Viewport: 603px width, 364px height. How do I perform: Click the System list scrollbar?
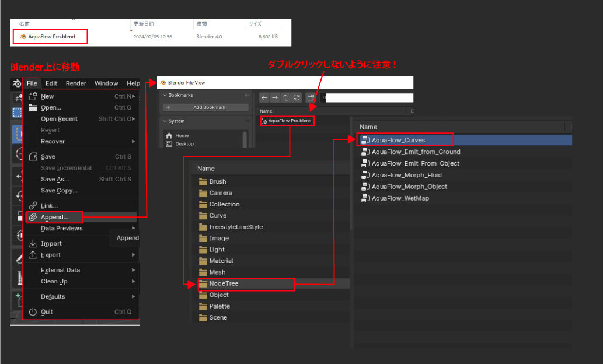pos(245,139)
